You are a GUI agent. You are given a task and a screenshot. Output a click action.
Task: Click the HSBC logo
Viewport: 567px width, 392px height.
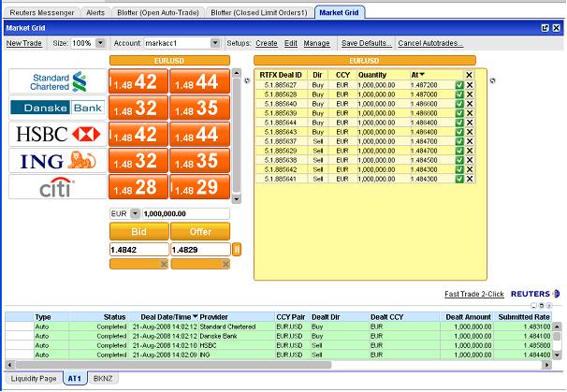pos(58,134)
